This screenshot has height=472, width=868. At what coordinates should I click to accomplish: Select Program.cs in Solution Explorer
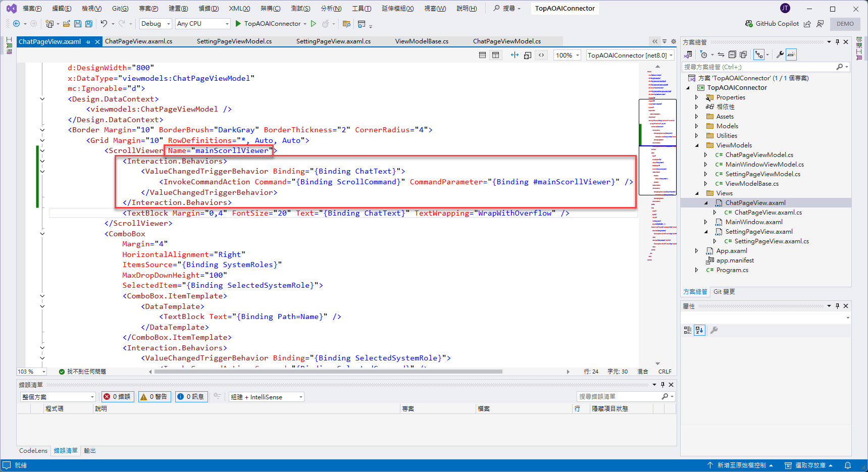point(732,270)
